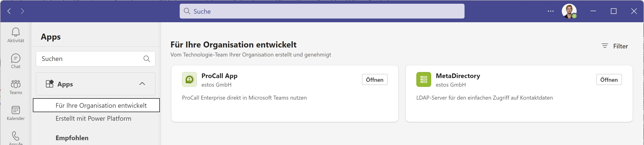This screenshot has height=145, width=644.
Task: Open Anrufe phone icon
Action: [16, 136]
